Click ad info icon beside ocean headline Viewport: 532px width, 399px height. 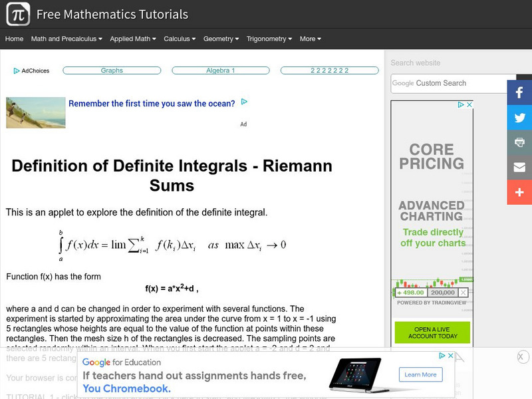(244, 102)
